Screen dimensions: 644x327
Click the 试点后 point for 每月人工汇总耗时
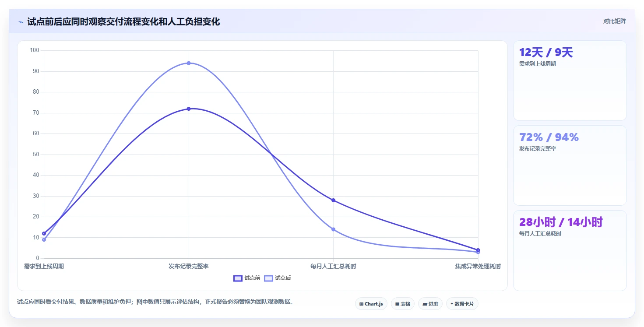333,229
